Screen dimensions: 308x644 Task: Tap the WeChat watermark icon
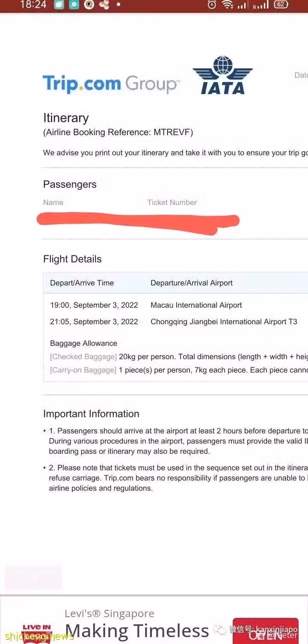[221, 629]
